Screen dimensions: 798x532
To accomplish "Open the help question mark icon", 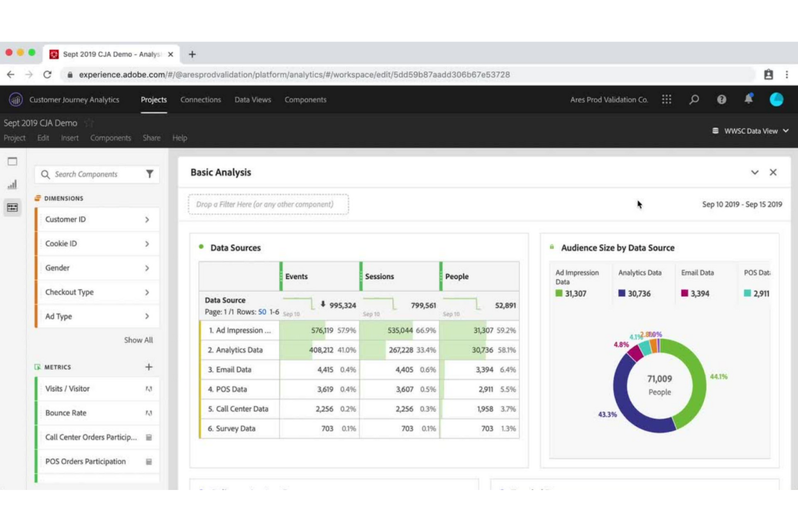I will click(721, 100).
